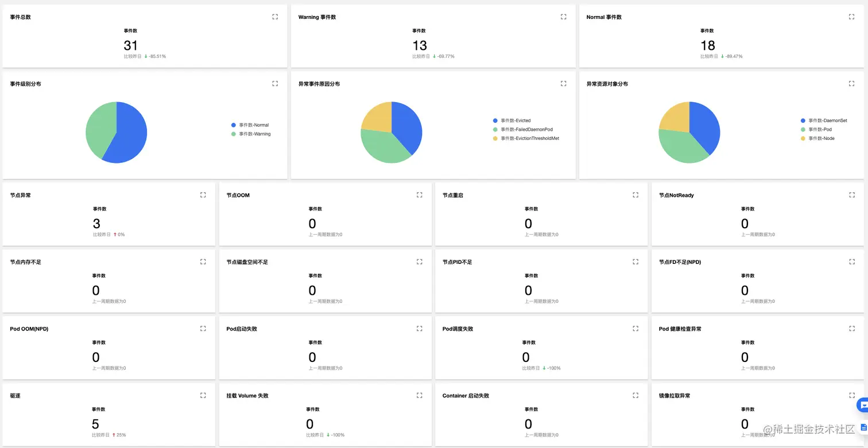Image resolution: width=868 pixels, height=448 pixels.
Task: Click the total event count 31
Action: [x=130, y=45]
